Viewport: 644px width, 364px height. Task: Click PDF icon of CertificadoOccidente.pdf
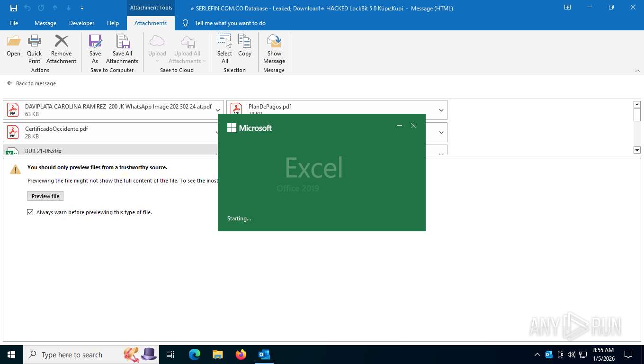[x=13, y=132]
